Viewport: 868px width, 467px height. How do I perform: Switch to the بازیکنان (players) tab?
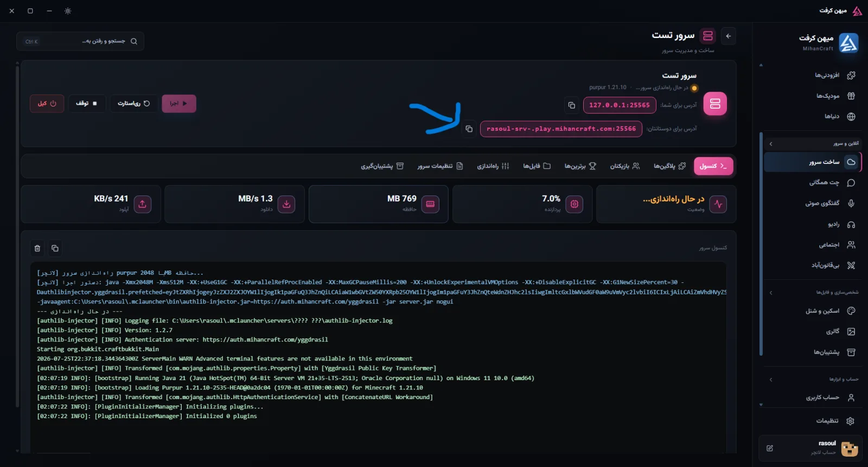(x=625, y=166)
